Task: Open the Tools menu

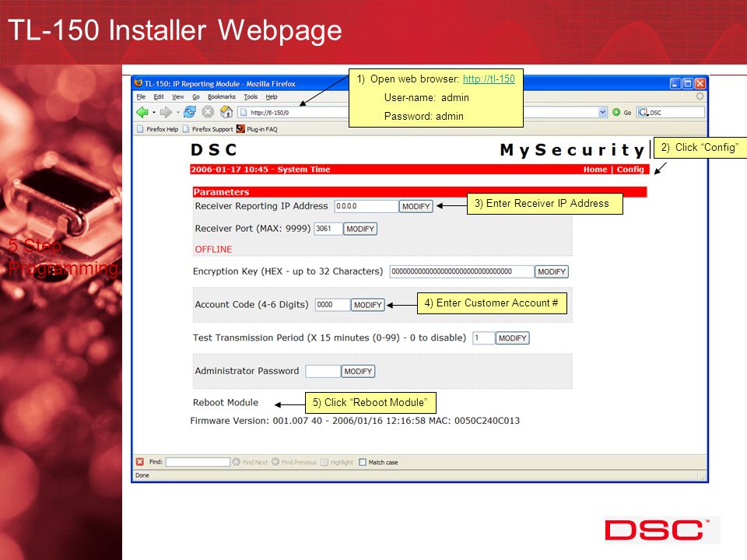Action: coord(251,96)
